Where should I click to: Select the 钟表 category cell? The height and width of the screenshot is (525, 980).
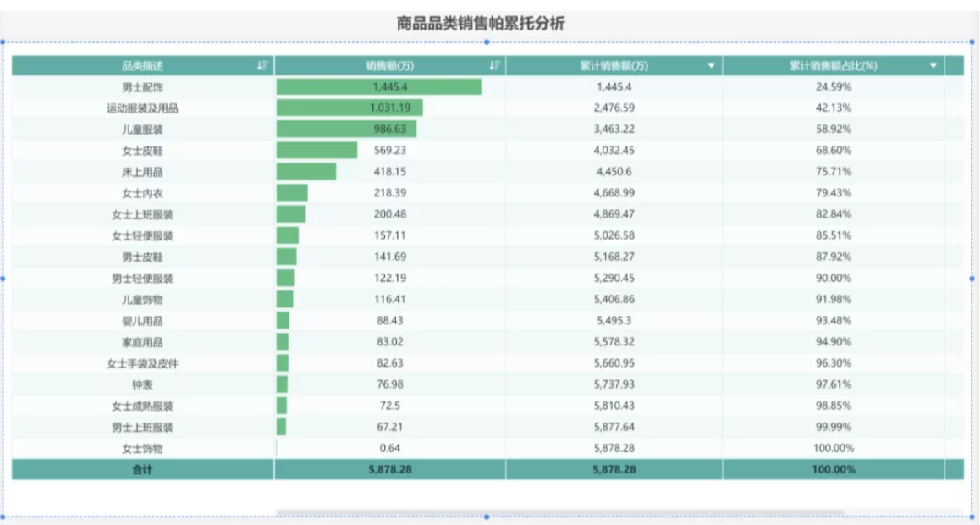coord(142,384)
